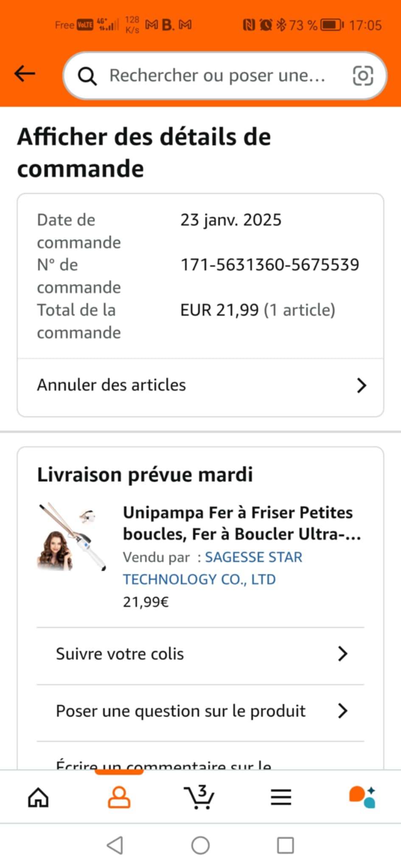This screenshot has height=868, width=401.
Task: Launch the Rufus AI assistant icon
Action: point(362,797)
